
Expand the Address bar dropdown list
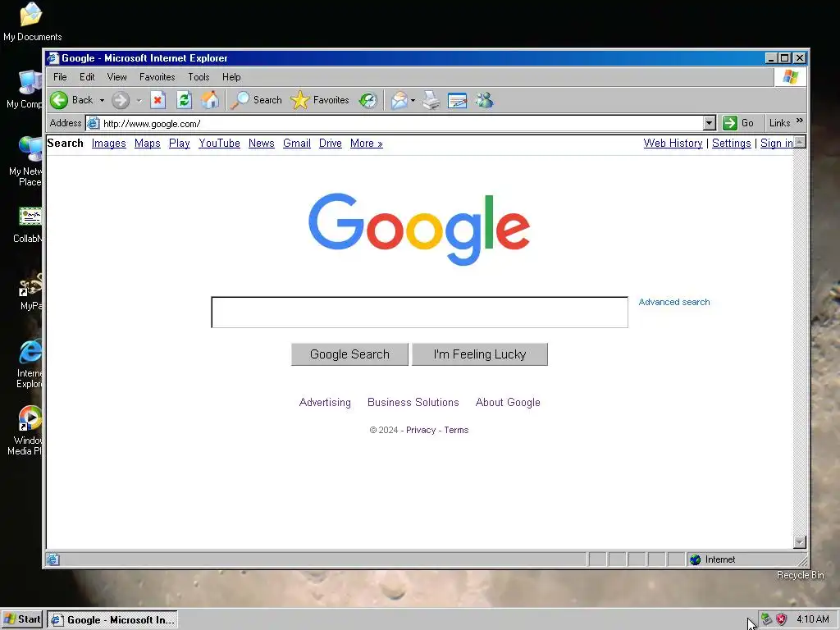coord(710,123)
